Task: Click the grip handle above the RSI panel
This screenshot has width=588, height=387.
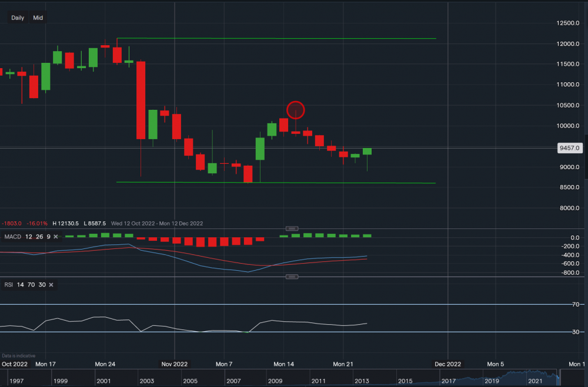Action: pyautogui.click(x=292, y=276)
